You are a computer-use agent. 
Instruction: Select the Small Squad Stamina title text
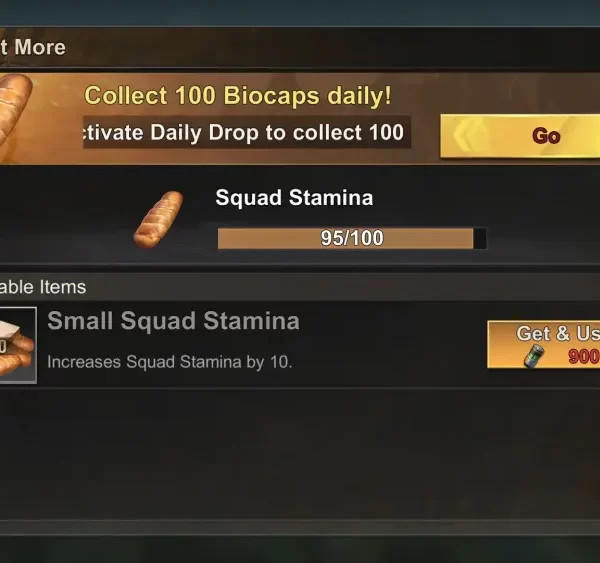coord(173,321)
